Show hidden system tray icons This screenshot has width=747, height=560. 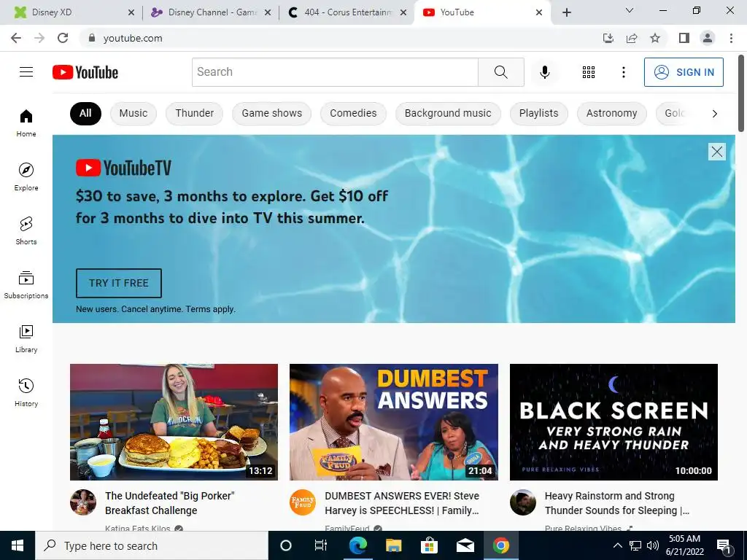coord(617,545)
